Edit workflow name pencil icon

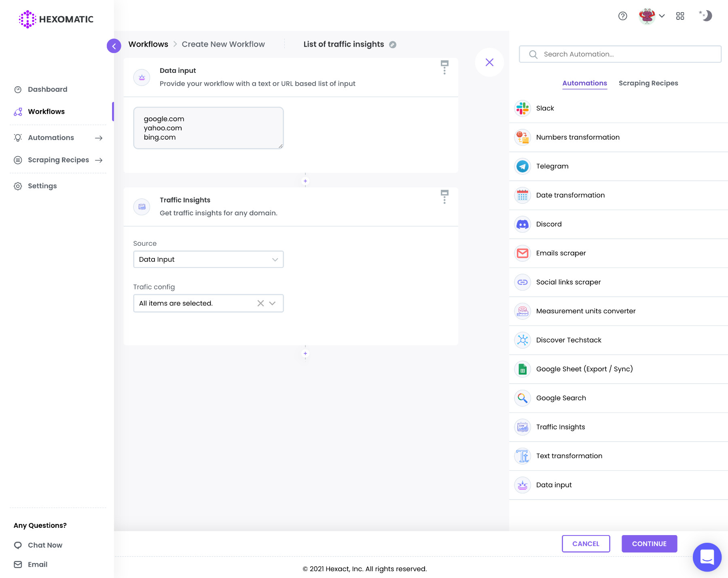click(393, 45)
